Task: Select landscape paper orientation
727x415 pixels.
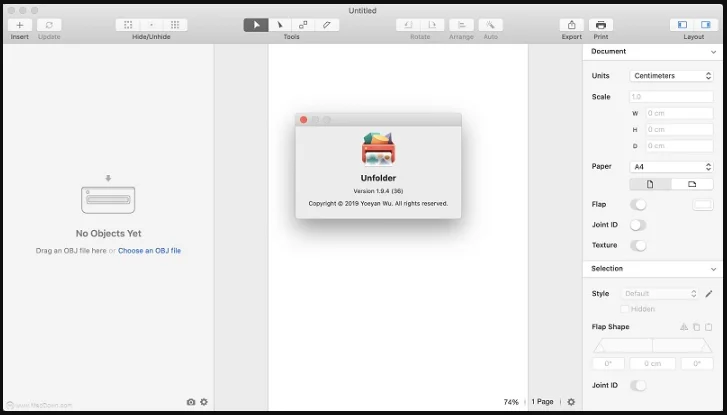Action: pos(692,184)
